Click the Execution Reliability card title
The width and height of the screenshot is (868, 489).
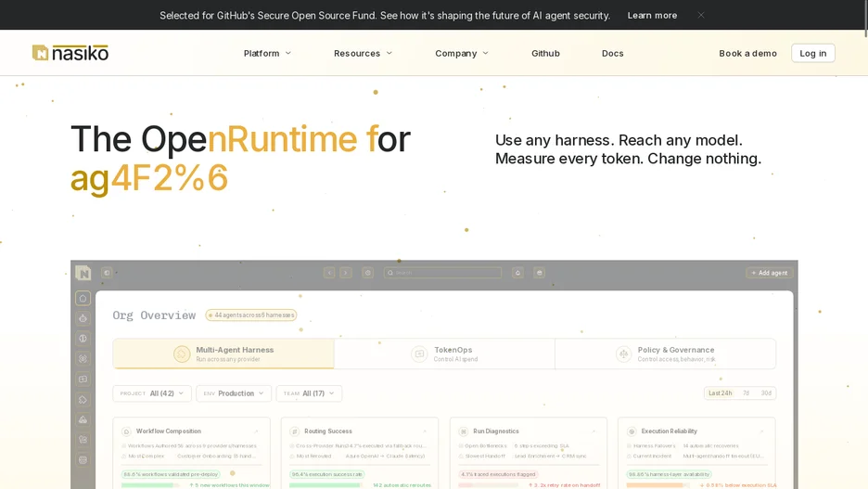670,431
